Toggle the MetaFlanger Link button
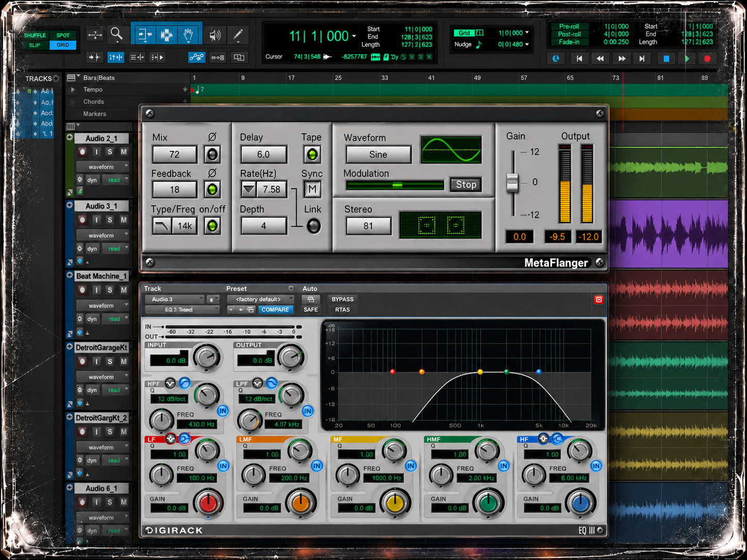This screenshot has width=747, height=560. (x=313, y=226)
